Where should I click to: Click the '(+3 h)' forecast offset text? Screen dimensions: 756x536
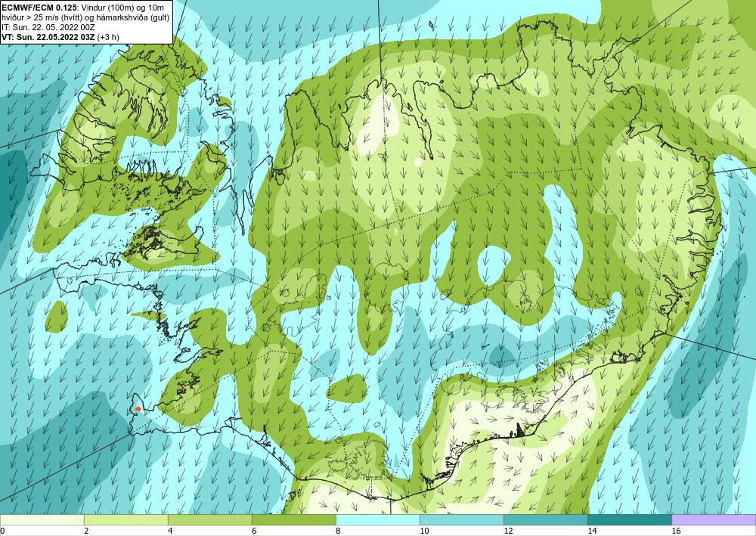point(108,36)
